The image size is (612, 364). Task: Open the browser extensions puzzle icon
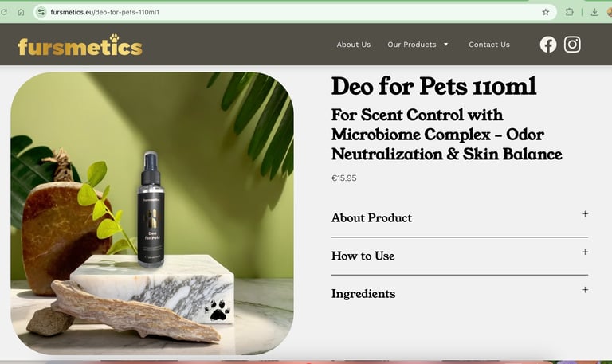(x=570, y=12)
